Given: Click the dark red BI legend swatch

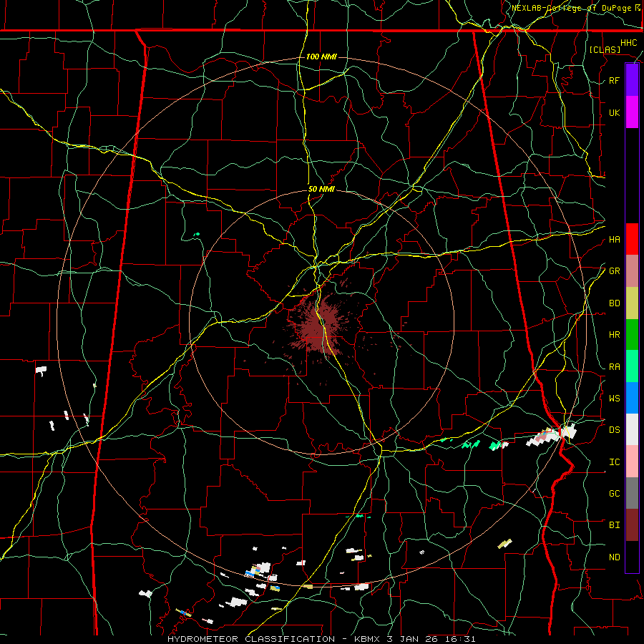Looking at the screenshot, I should (x=632, y=525).
